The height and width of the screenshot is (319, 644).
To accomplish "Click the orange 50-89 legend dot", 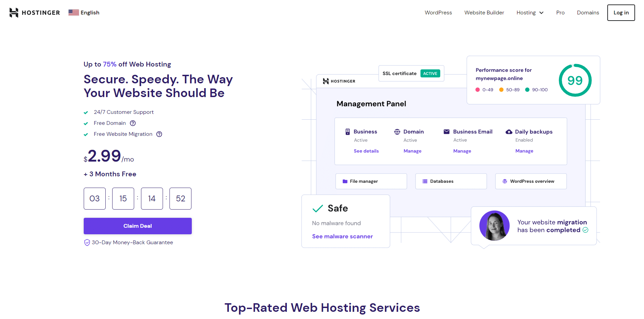I will [501, 90].
